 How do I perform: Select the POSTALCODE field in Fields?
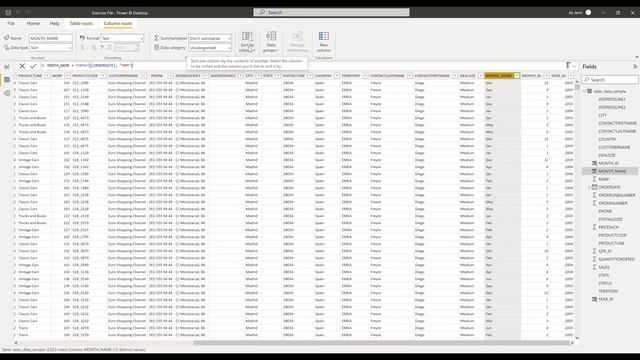coord(610,220)
